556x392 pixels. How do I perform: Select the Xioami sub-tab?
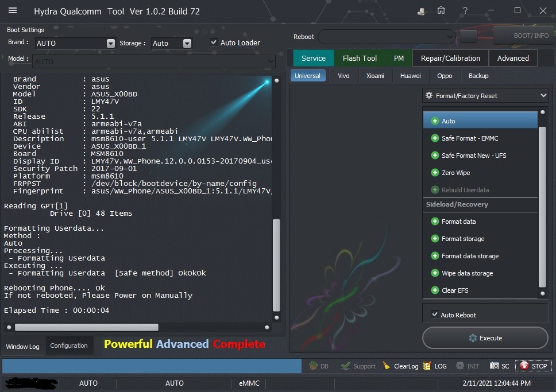click(x=375, y=76)
